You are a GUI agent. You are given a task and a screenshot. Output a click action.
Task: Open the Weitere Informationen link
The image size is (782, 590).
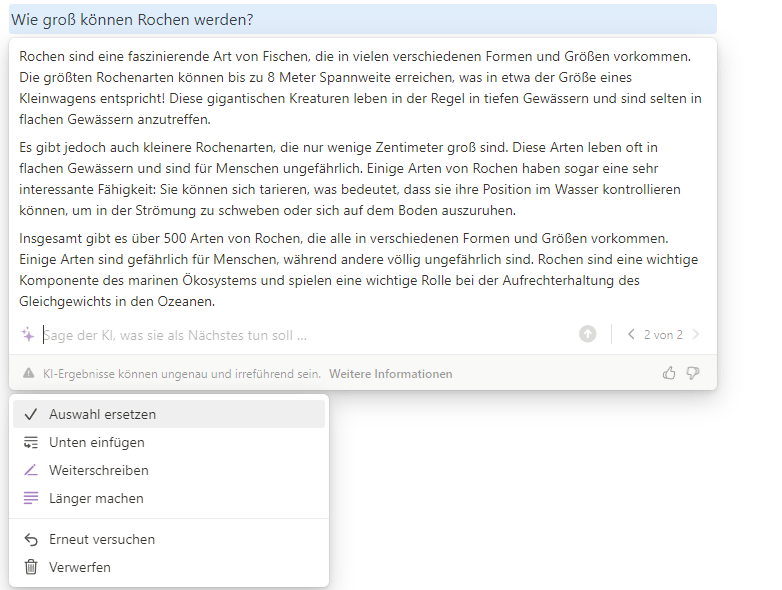(x=390, y=374)
